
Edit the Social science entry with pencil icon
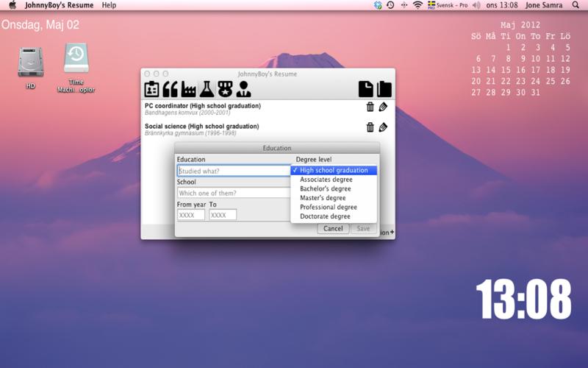coord(383,127)
